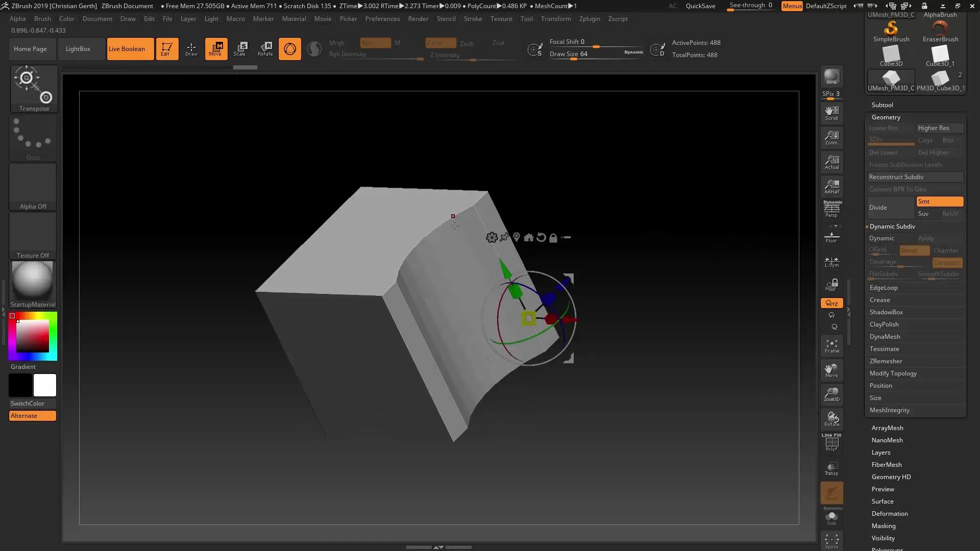Open gizmo customize gear icon
The height and width of the screenshot is (551, 980).
click(492, 237)
